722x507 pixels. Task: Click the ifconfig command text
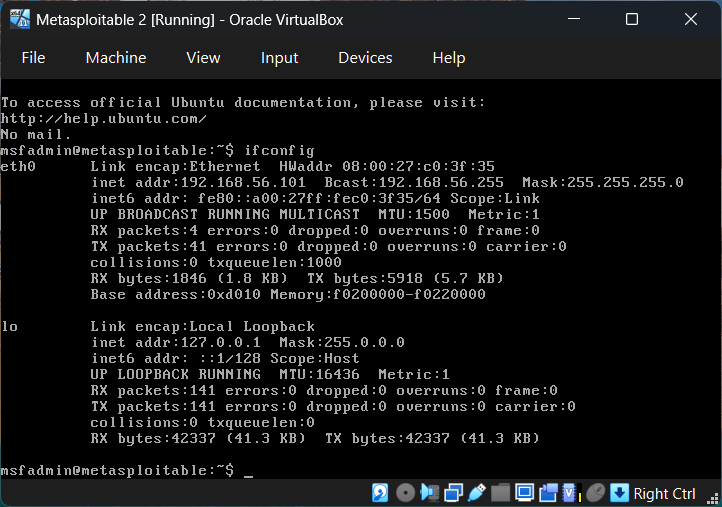[279, 150]
